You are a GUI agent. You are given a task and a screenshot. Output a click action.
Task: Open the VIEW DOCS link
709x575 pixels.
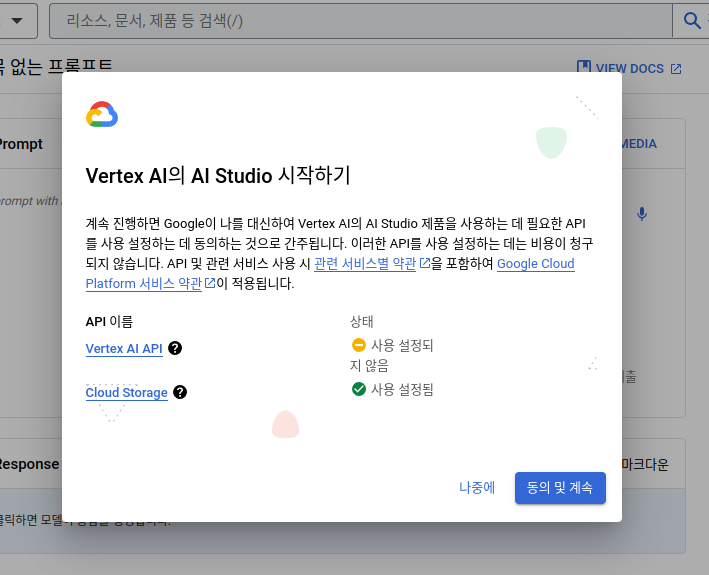pyautogui.click(x=630, y=68)
